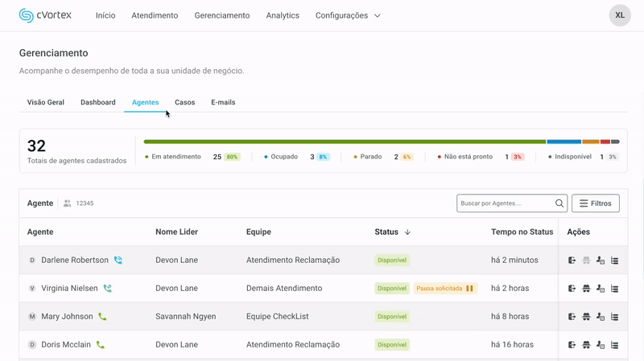Open the XL user avatar menu

pyautogui.click(x=620, y=15)
